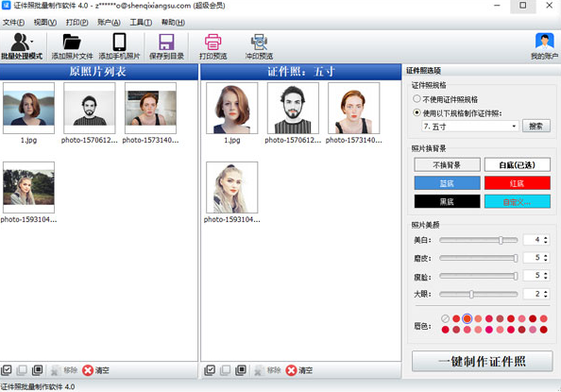Adjust the 美白 value stepper
561x392 pixels.
(546, 240)
